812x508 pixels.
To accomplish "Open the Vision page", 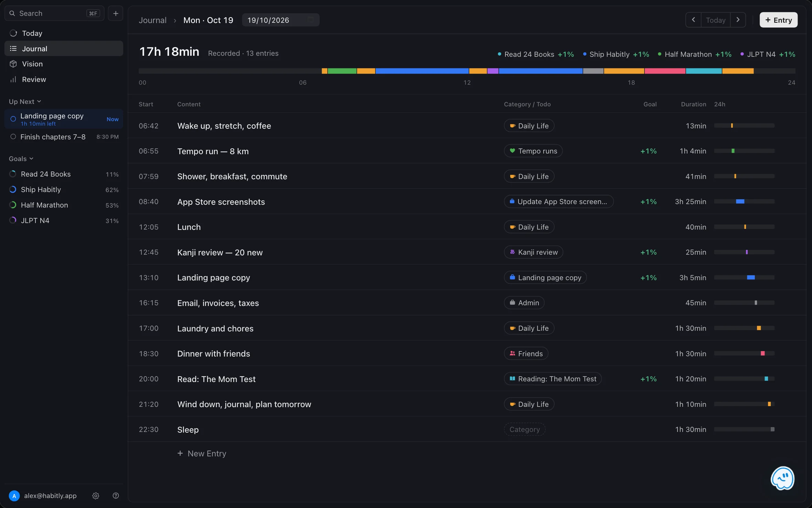I will tap(64, 64).
